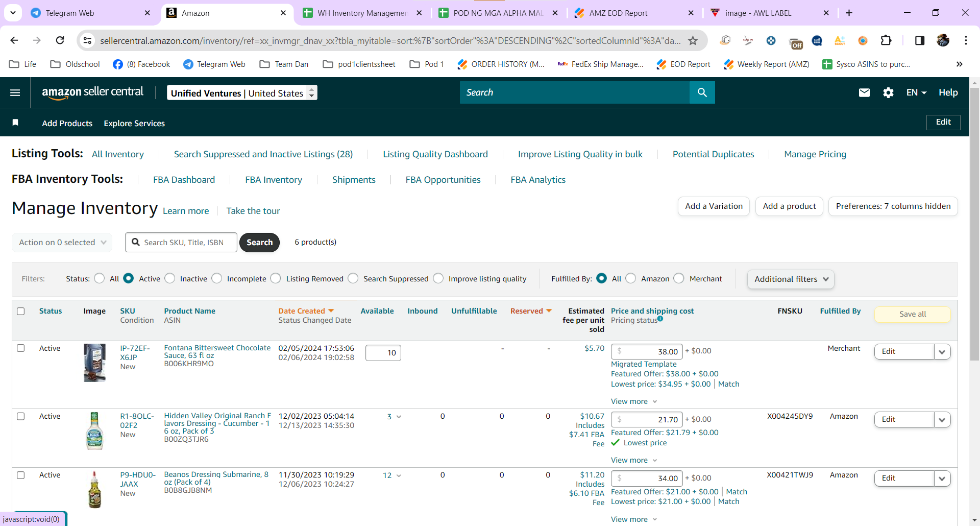The image size is (980, 526).
Task: Check the Hidden Valley Ranch row checkbox
Action: [21, 416]
